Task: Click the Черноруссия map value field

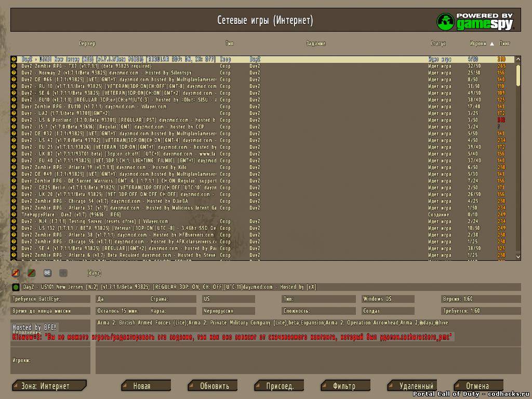Action: 229,311
